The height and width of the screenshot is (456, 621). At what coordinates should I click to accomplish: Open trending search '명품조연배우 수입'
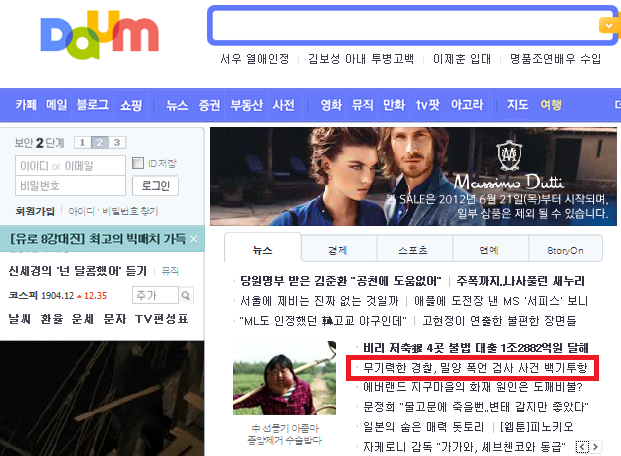[555, 59]
